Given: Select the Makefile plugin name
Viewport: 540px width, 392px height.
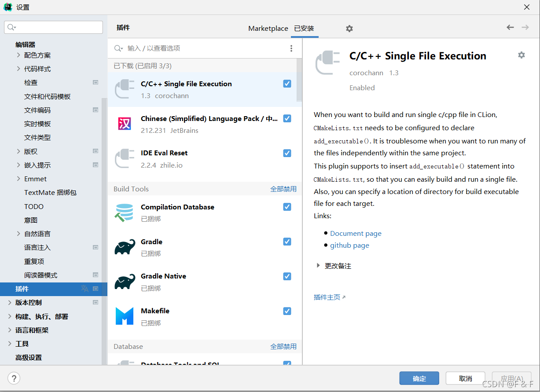Looking at the screenshot, I should (x=155, y=311).
